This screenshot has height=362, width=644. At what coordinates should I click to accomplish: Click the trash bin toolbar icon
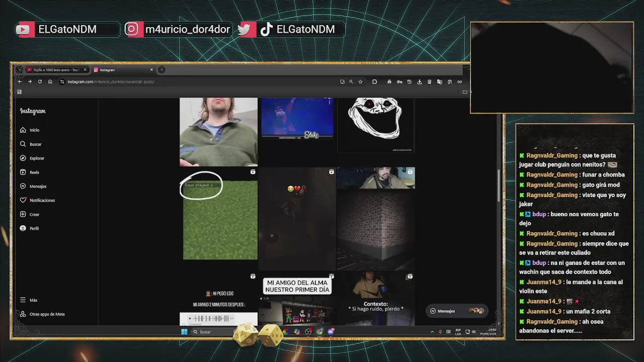click(x=429, y=81)
